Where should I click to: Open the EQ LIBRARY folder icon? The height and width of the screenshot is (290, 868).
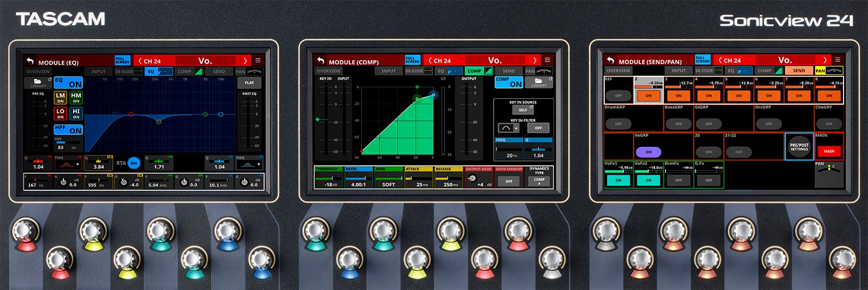point(38,83)
